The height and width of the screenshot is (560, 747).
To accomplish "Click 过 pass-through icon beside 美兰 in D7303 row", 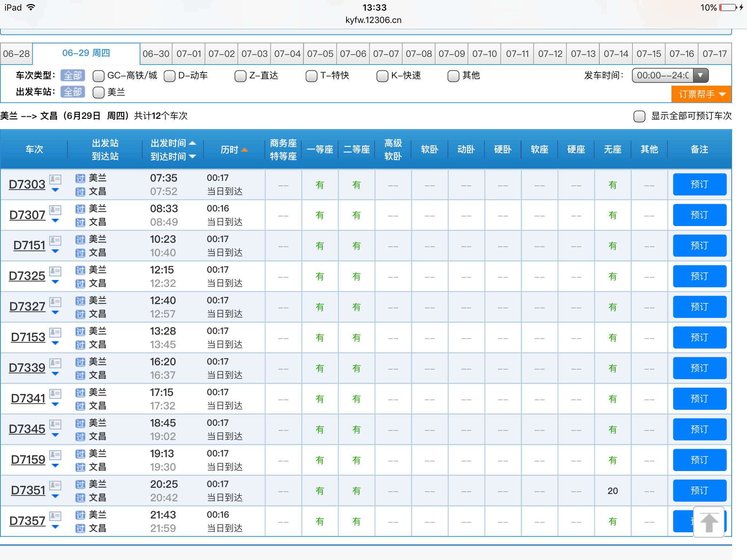I will click(x=80, y=178).
